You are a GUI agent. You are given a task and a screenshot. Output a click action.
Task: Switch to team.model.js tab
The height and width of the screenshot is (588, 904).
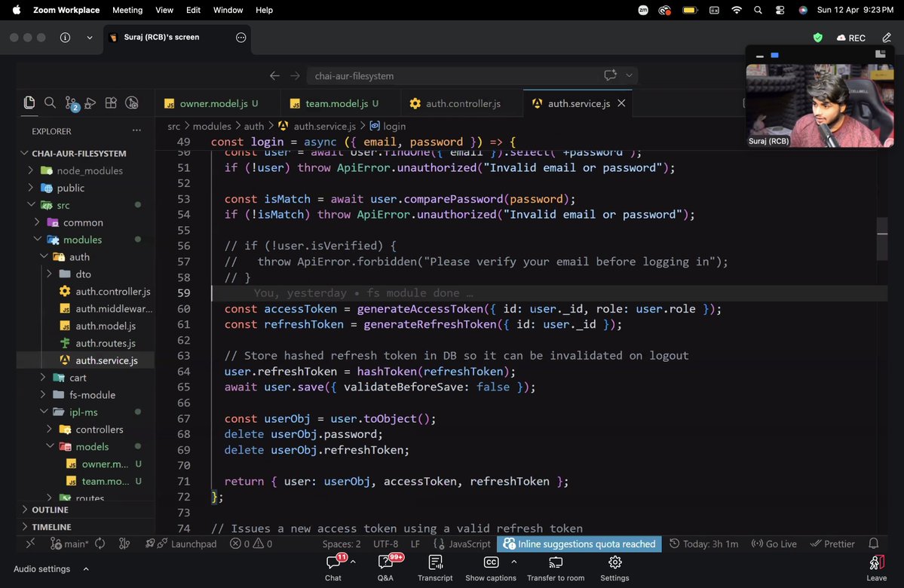point(341,103)
